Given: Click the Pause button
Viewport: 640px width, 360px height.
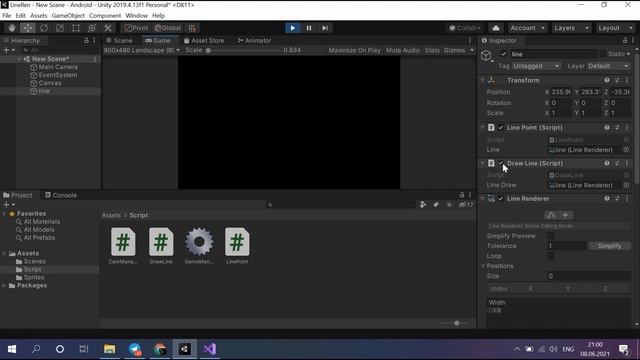Looking at the screenshot, I should (309, 28).
